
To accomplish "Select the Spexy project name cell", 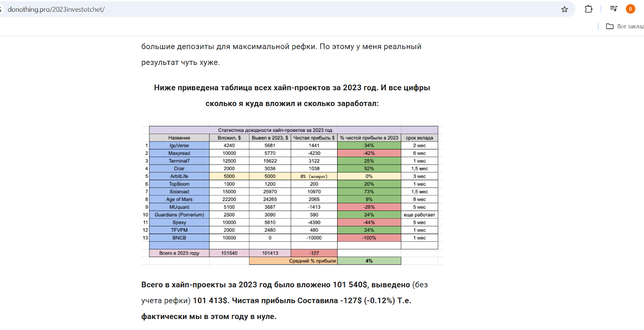I will (179, 222).
